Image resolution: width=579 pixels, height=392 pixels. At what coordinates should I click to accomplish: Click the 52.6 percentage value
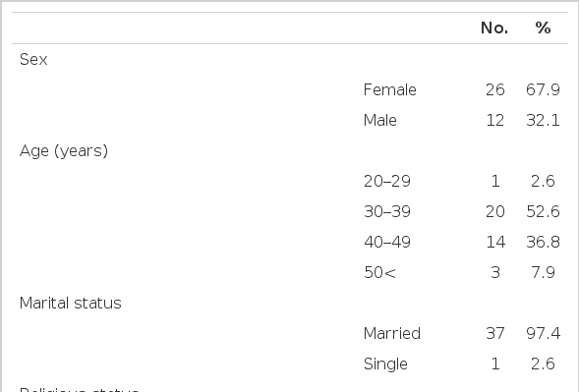pyautogui.click(x=543, y=211)
